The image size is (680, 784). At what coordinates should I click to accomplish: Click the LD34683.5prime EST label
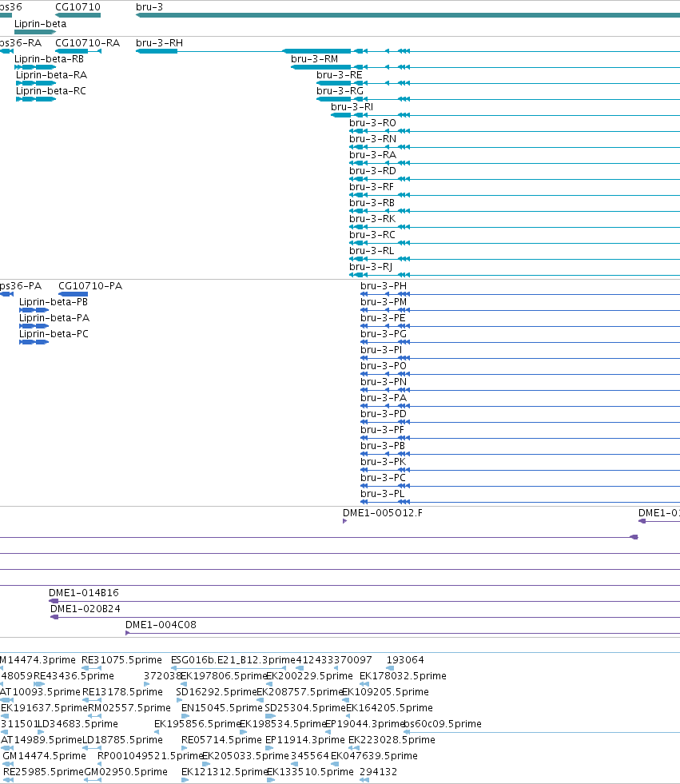78,724
